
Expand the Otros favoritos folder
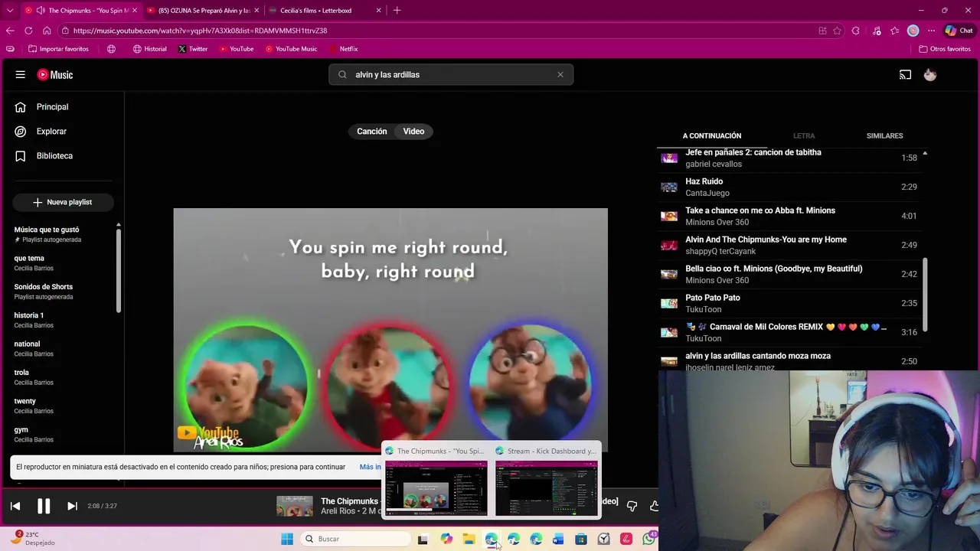pos(944,49)
